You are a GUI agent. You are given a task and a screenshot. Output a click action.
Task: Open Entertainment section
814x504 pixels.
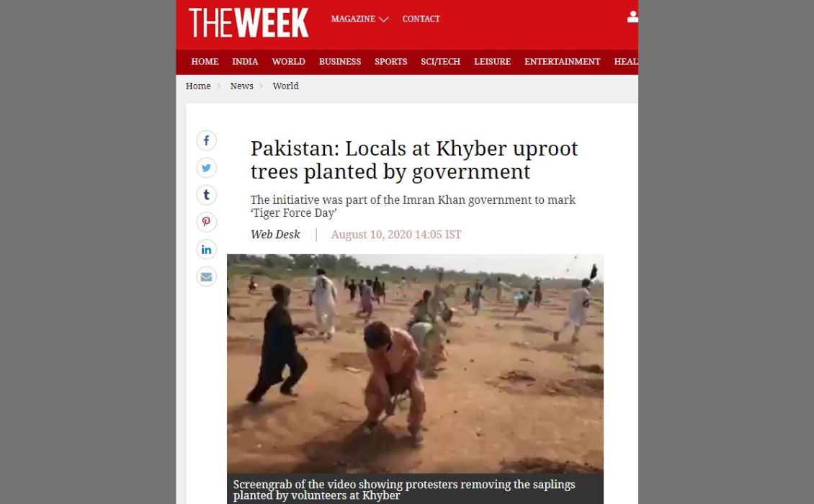pos(562,62)
